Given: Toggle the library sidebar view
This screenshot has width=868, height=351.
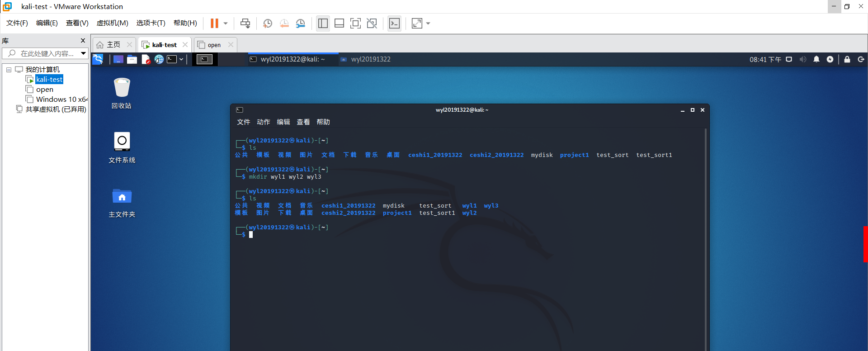Looking at the screenshot, I should pos(323,23).
